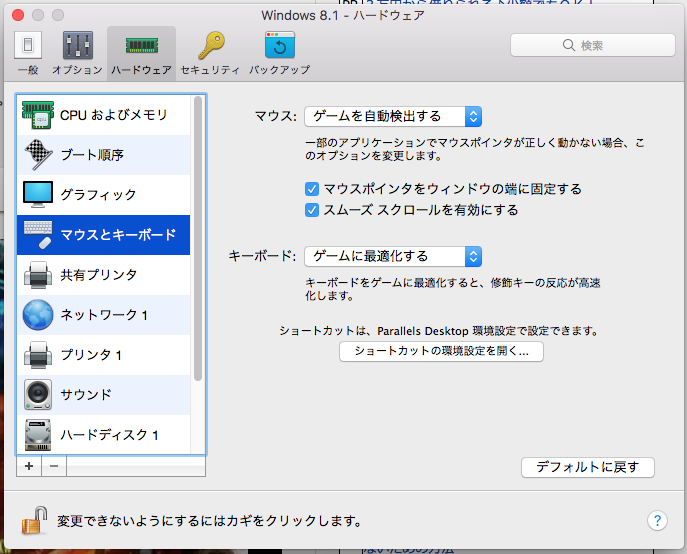Select the ハードウェア memory chip icon
This screenshot has width=687, height=554.
pyautogui.click(x=142, y=46)
